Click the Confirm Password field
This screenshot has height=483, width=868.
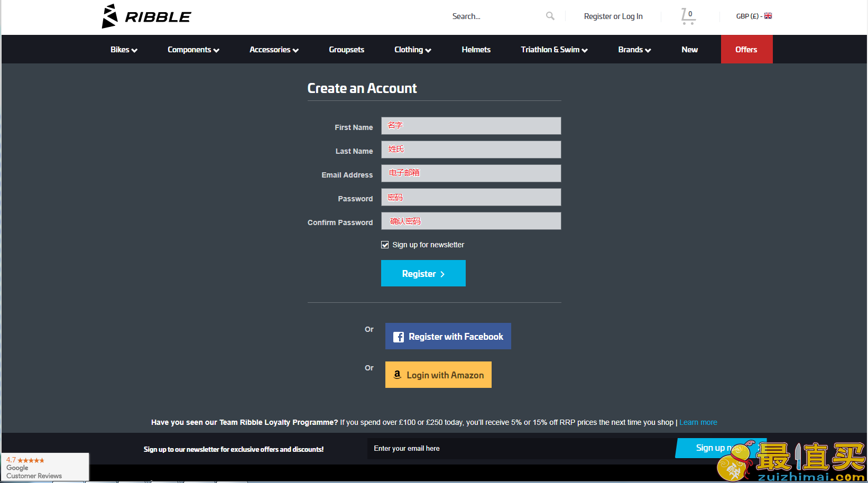pos(471,221)
